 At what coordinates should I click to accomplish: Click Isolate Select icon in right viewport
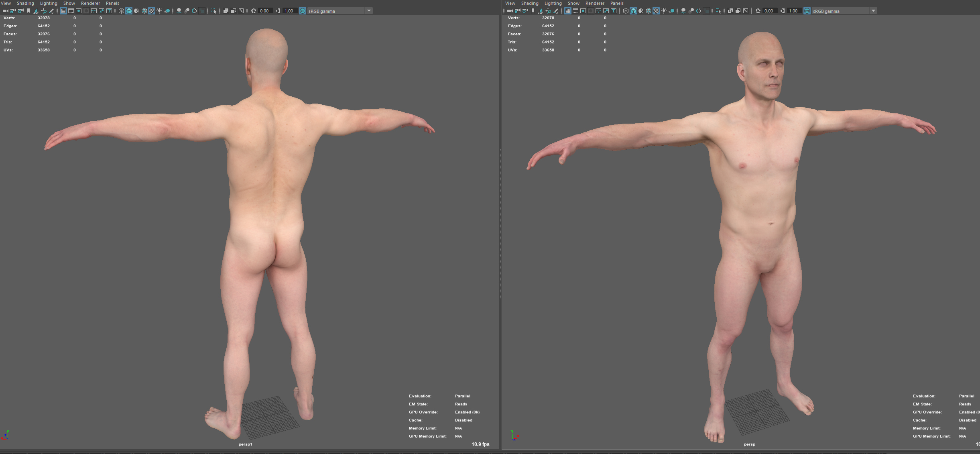pos(718,11)
